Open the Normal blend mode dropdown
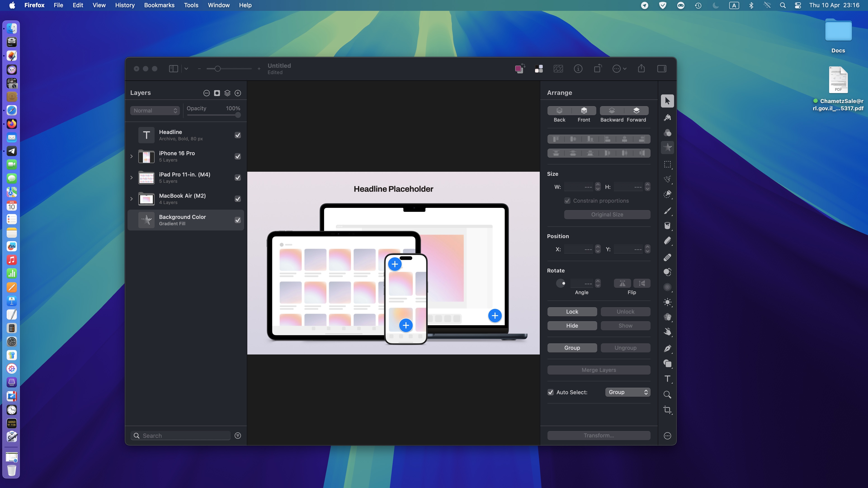868x488 pixels. 155,110
